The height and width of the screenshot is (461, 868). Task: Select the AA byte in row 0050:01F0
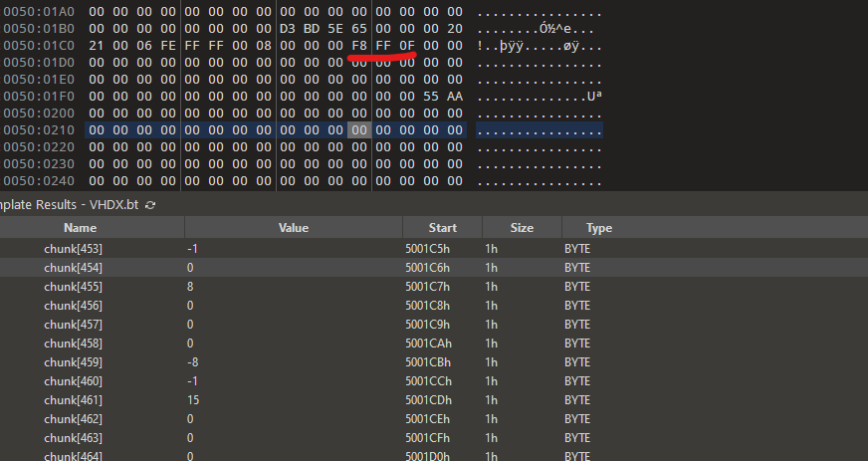pos(455,97)
